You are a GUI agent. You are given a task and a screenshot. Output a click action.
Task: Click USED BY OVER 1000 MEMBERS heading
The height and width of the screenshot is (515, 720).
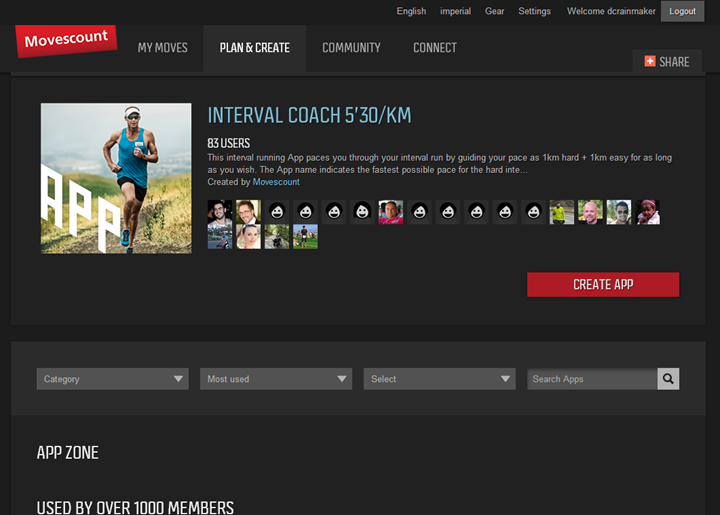(x=135, y=508)
